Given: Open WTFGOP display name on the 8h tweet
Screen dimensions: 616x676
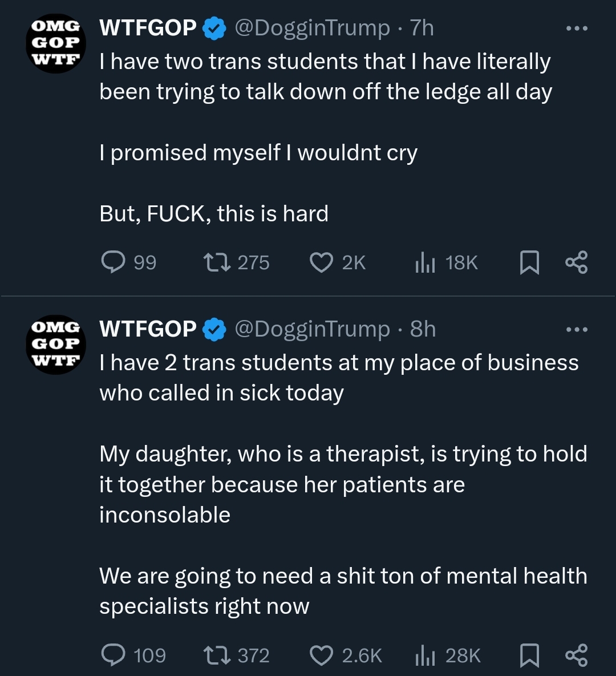Looking at the screenshot, I should (x=148, y=329).
